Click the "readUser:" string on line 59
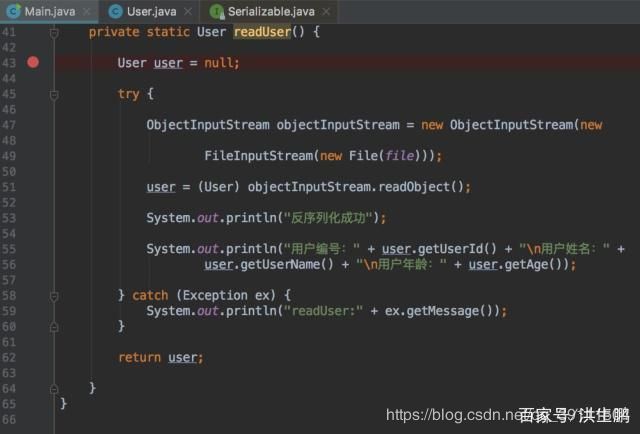 (323, 311)
